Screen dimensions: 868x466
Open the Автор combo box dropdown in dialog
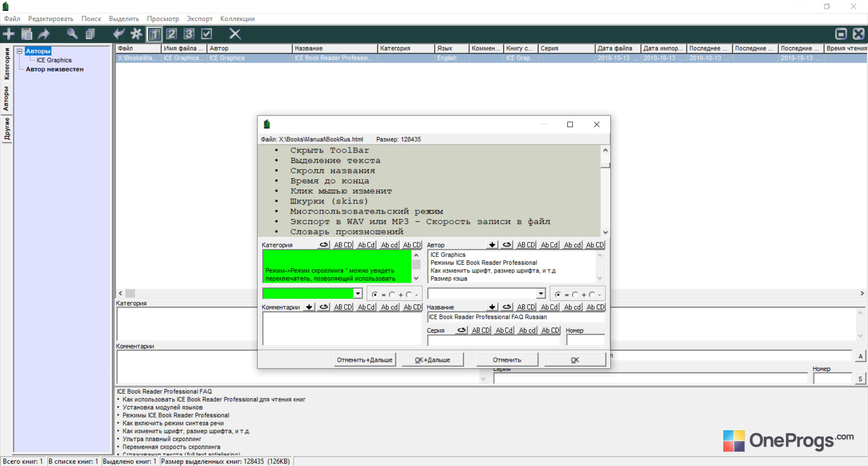tap(541, 294)
